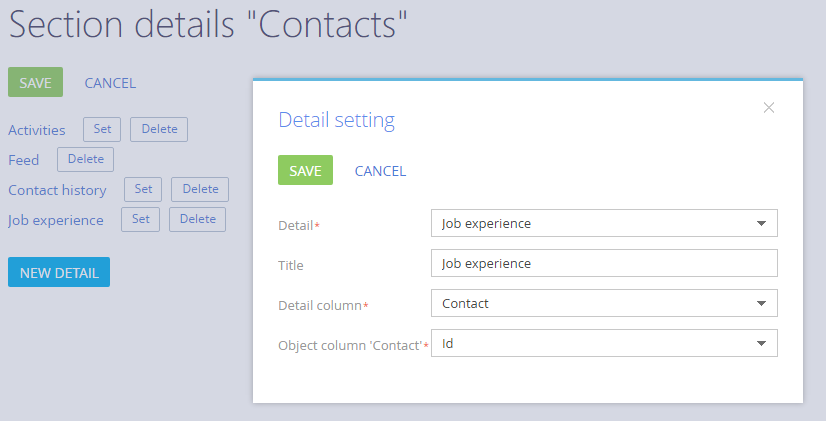Viewport: 826px width, 421px height.
Task: Delete the Job experience detail
Action: [x=197, y=219]
